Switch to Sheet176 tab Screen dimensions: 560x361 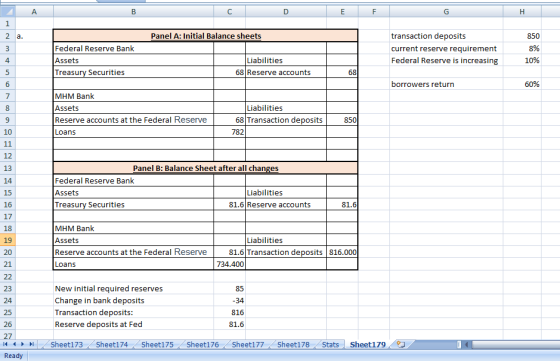tap(202, 345)
